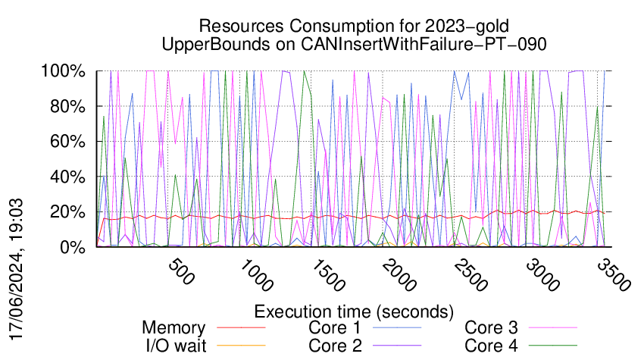Click the 80% y-axis label
The image size is (644, 360).
click(67, 106)
